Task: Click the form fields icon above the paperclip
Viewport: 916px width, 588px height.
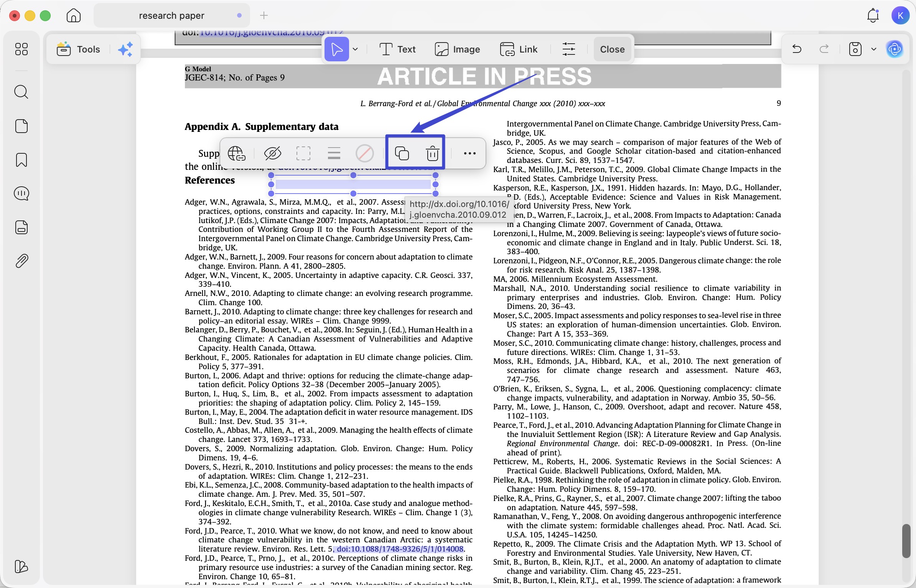Action: click(21, 227)
